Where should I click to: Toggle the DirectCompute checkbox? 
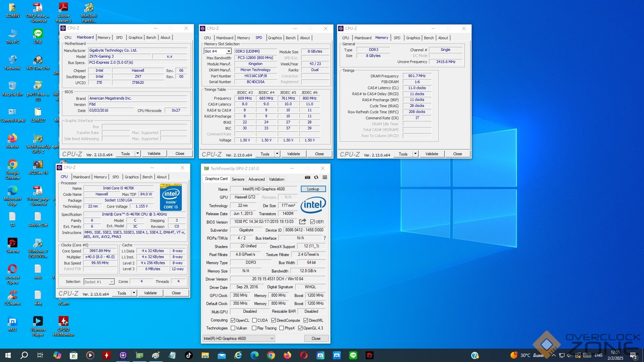click(273, 320)
